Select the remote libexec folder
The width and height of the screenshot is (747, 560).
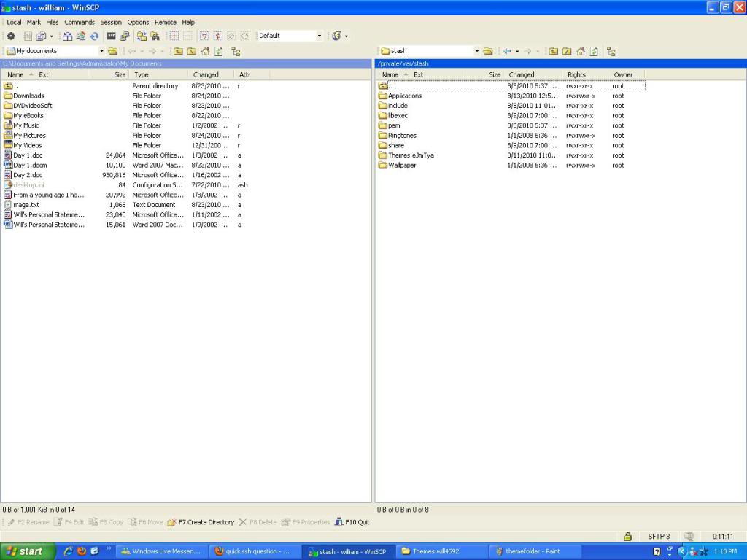pos(393,116)
